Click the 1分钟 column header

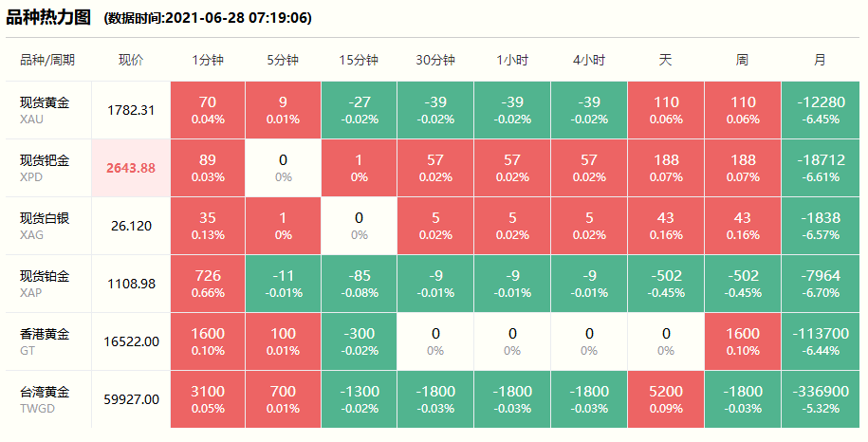coord(208,60)
